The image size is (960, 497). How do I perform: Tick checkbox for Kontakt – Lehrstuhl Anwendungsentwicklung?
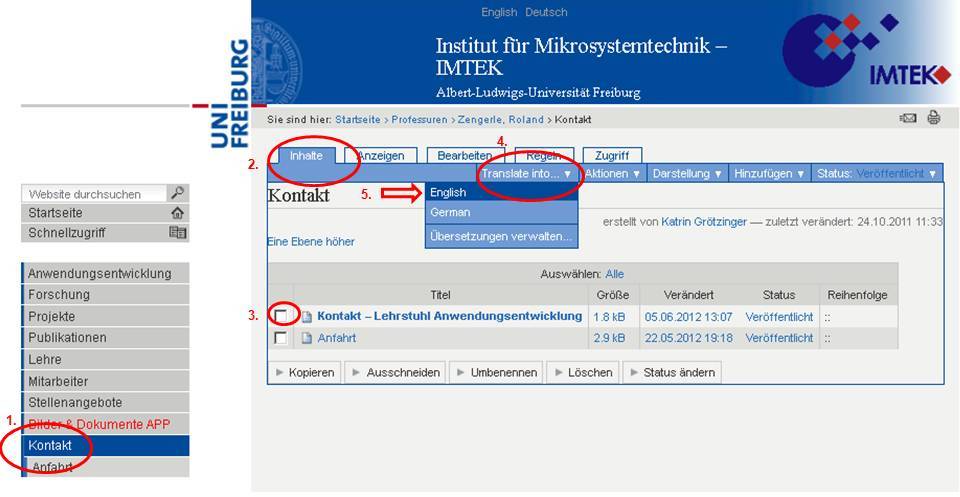(280, 316)
